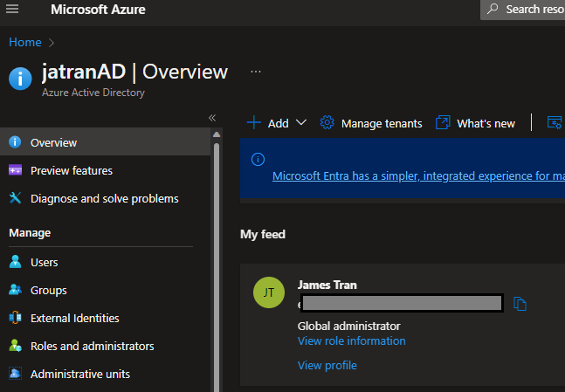Click the Administrative units icon
565x392 pixels.
click(15, 374)
